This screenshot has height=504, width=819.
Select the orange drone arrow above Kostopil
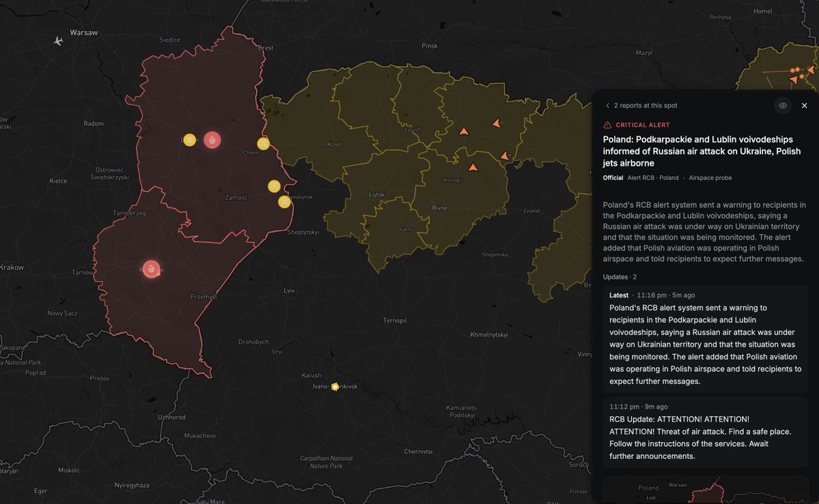coord(472,166)
